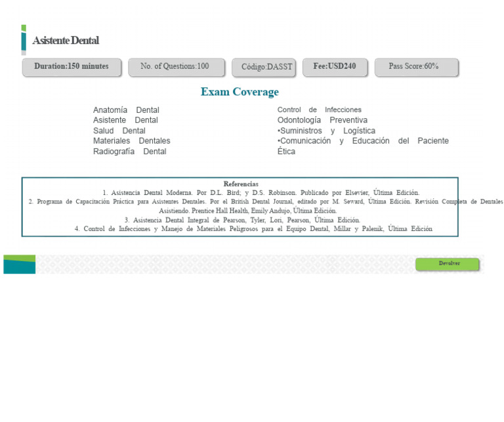Select the Radiografía Dental topic
Screen dimensions: 504x422
tap(129, 152)
